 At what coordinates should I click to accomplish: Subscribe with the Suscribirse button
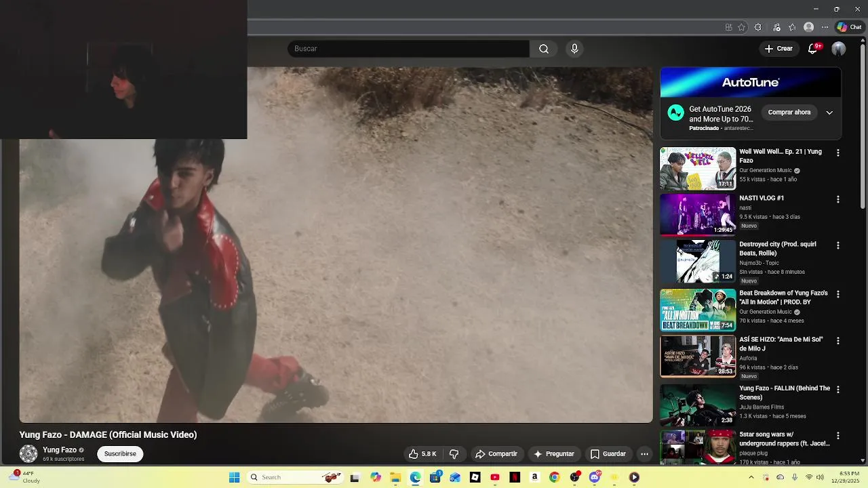[x=120, y=454]
